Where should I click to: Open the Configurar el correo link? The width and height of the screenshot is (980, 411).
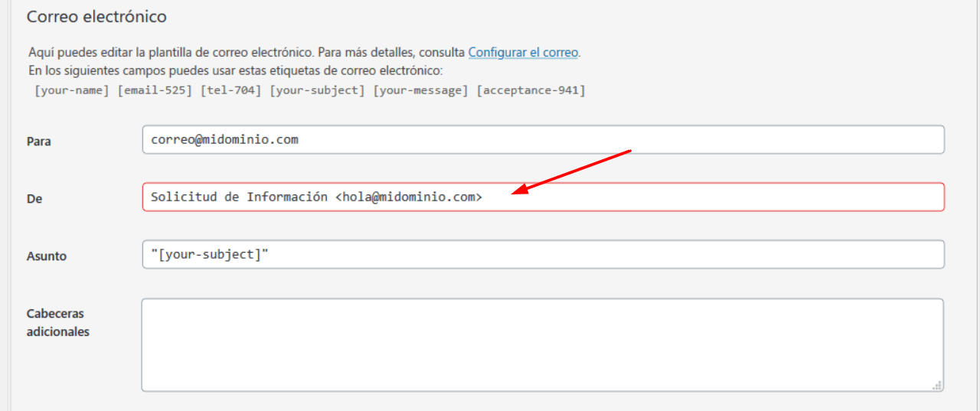524,53
